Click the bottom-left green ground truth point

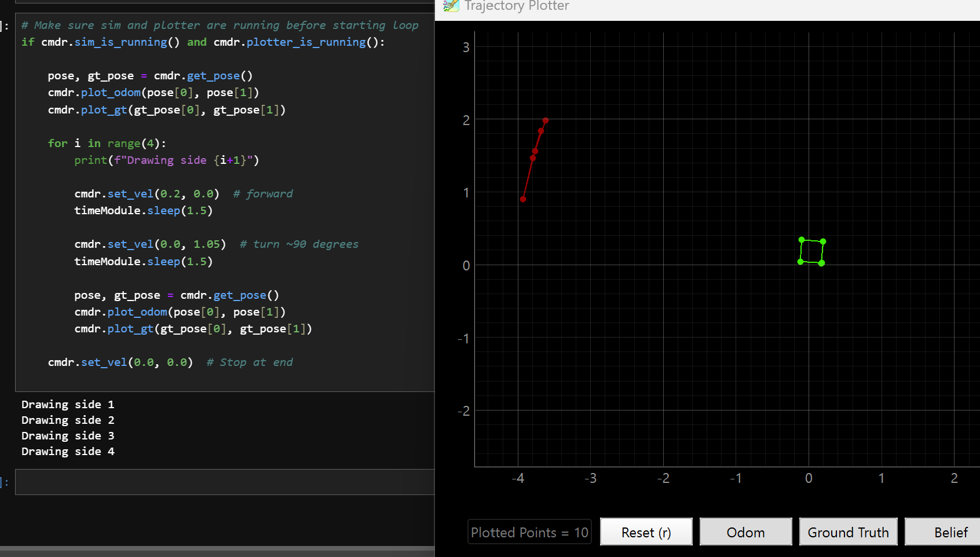(800, 262)
